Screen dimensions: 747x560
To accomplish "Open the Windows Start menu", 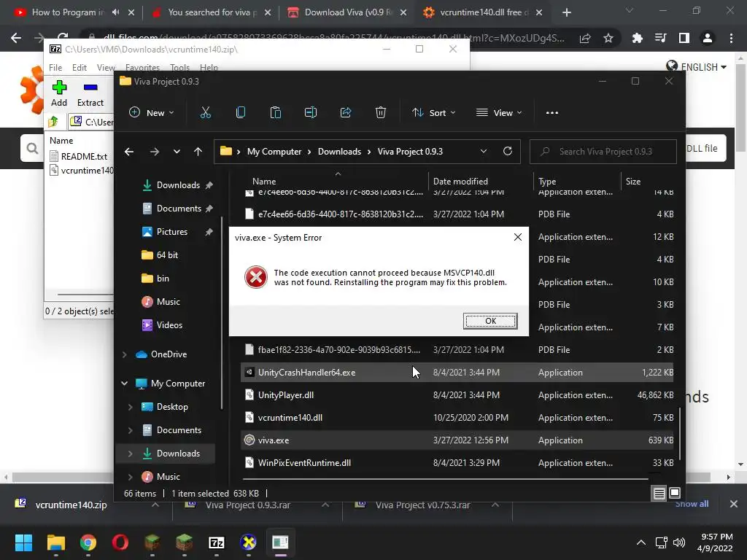I will (23, 542).
